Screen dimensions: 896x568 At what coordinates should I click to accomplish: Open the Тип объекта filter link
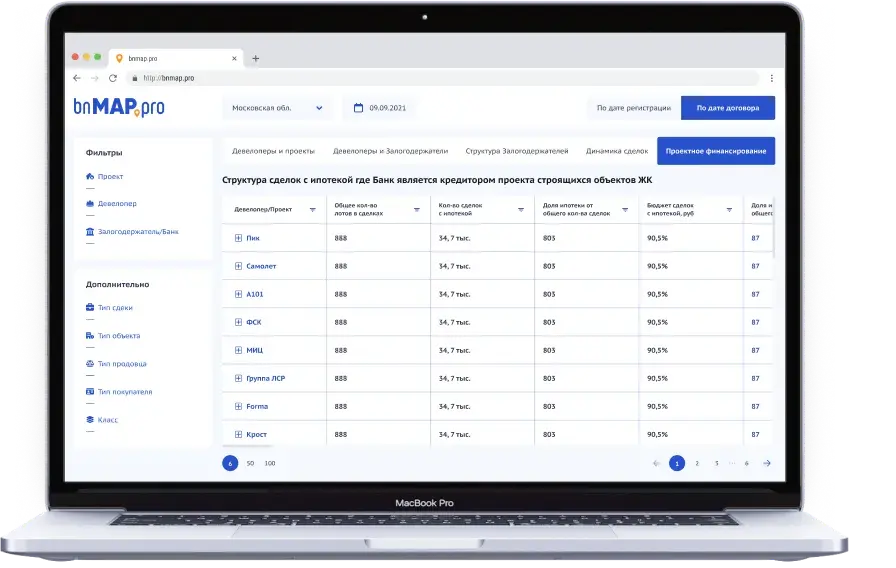pyautogui.click(x=119, y=335)
